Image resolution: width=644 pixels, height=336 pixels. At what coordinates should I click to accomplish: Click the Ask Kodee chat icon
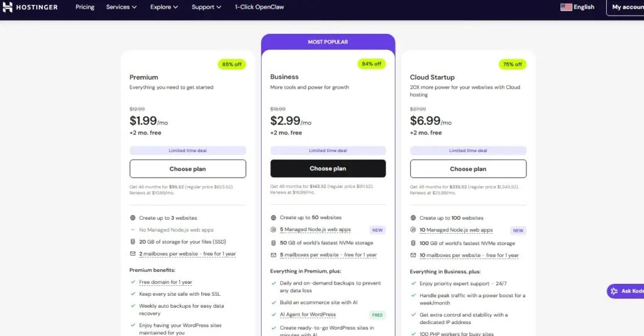(x=613, y=291)
